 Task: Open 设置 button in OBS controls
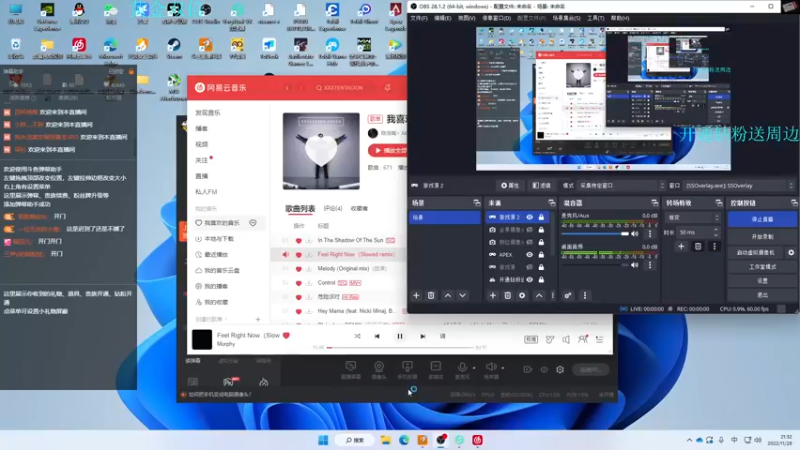pos(762,281)
